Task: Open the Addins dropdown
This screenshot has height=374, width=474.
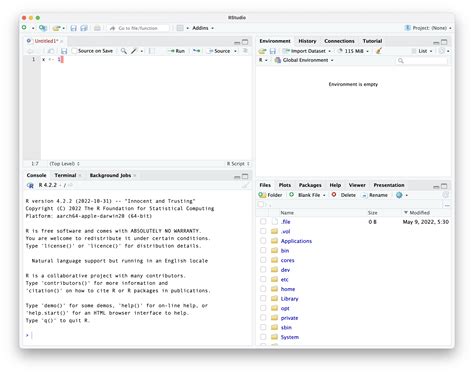Action: click(x=203, y=28)
